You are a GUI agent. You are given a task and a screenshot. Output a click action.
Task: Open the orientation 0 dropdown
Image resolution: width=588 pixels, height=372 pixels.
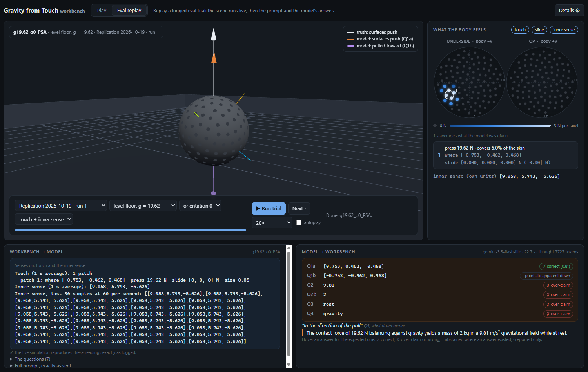200,206
